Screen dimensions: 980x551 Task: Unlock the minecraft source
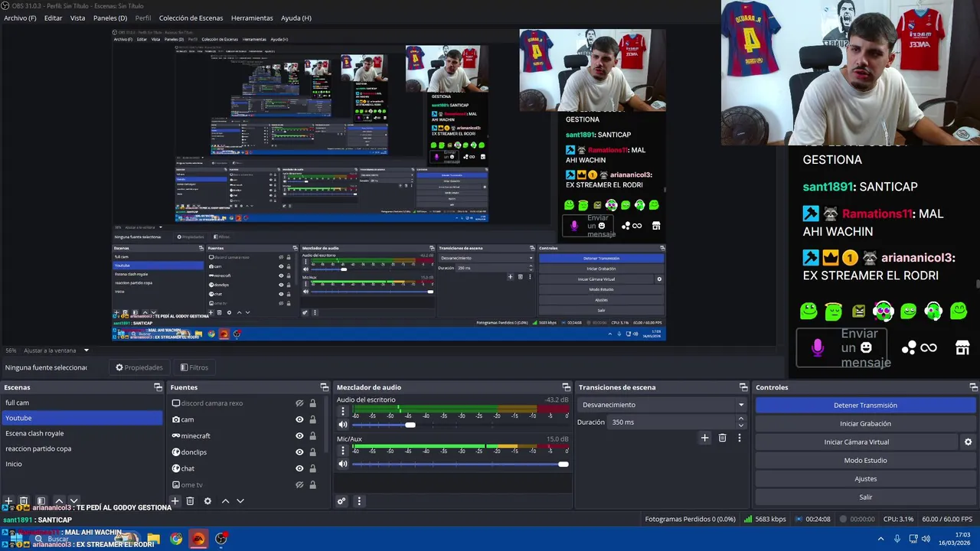(x=312, y=435)
